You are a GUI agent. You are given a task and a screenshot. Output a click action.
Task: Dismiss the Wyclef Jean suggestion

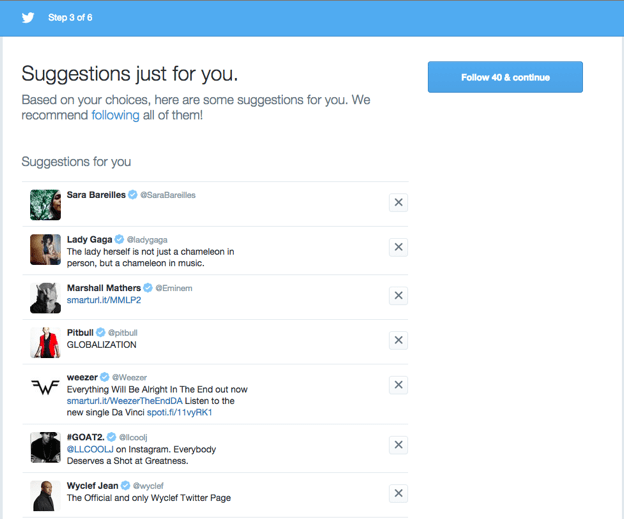pyautogui.click(x=398, y=493)
